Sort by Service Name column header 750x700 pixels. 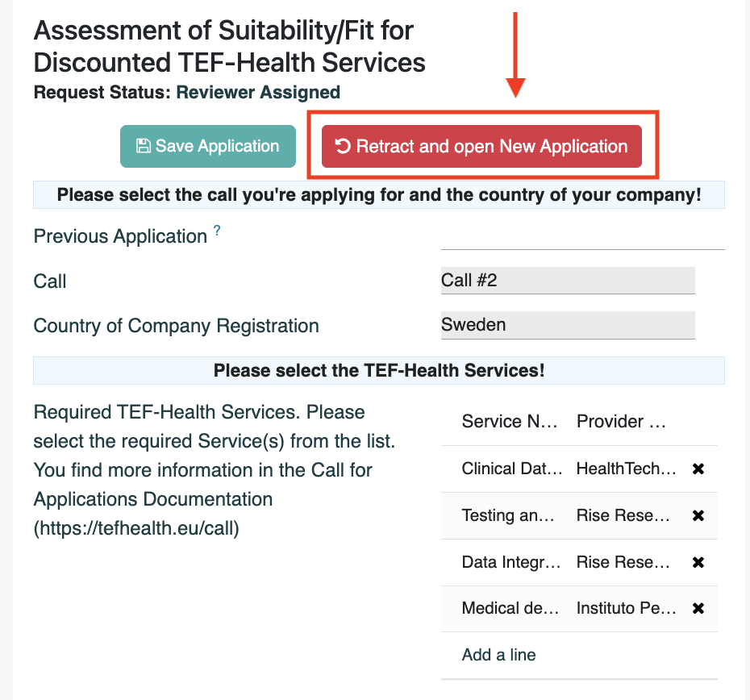(x=510, y=422)
